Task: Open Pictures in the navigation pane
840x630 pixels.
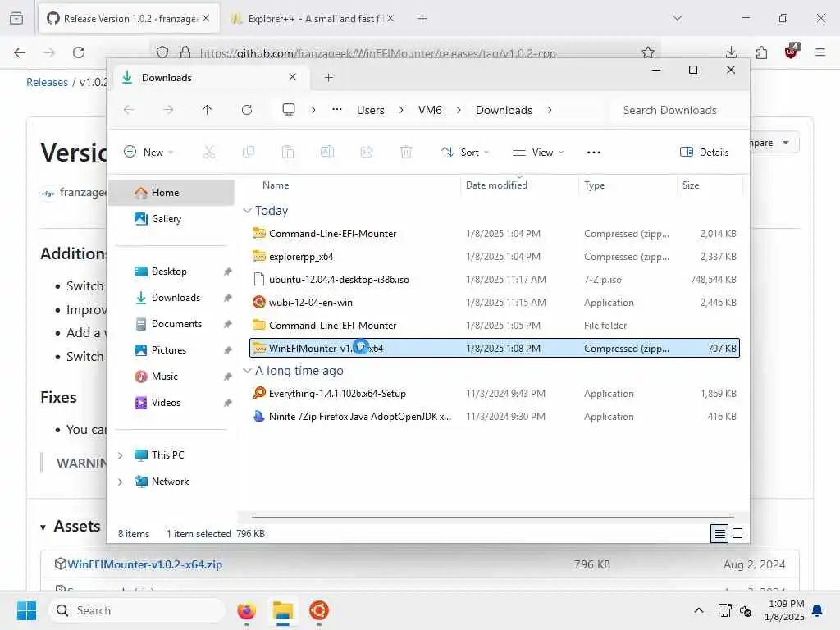Action: [171, 350]
